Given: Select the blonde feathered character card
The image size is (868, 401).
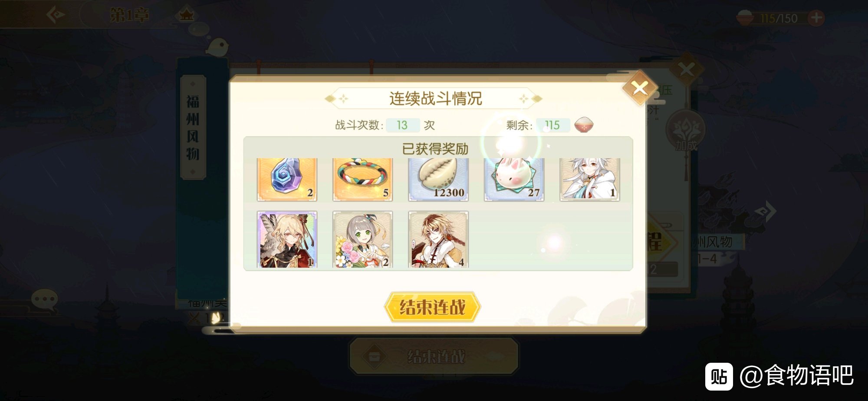Looking at the screenshot, I should [x=287, y=239].
